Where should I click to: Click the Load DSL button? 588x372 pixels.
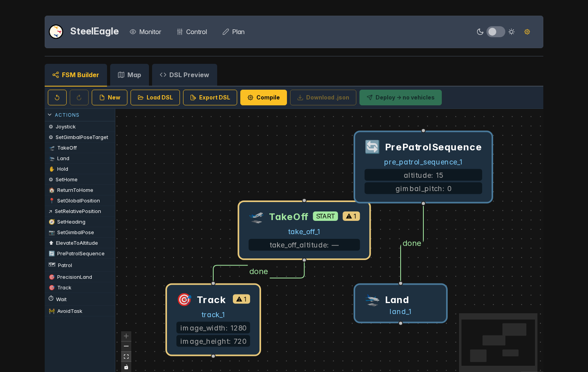coord(155,98)
